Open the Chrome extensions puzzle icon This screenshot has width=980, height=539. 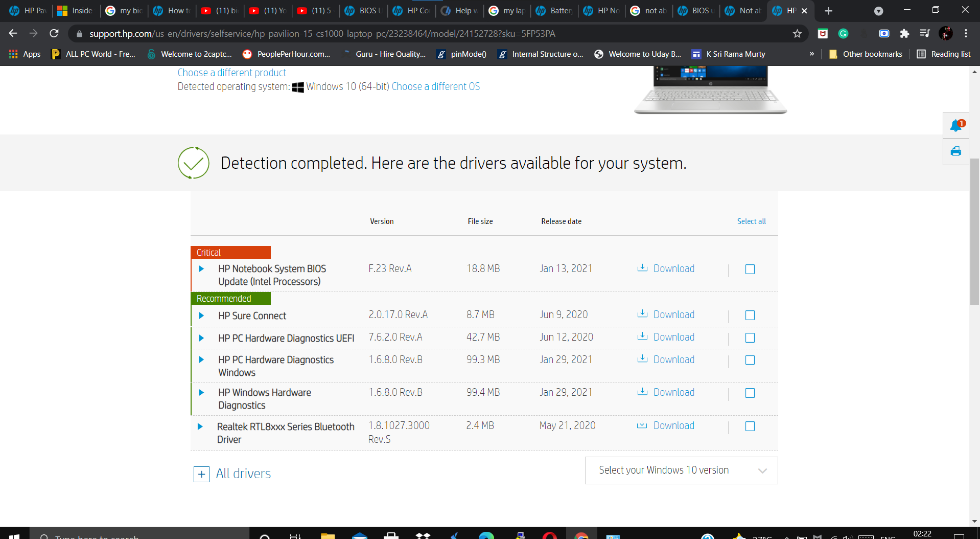(904, 34)
